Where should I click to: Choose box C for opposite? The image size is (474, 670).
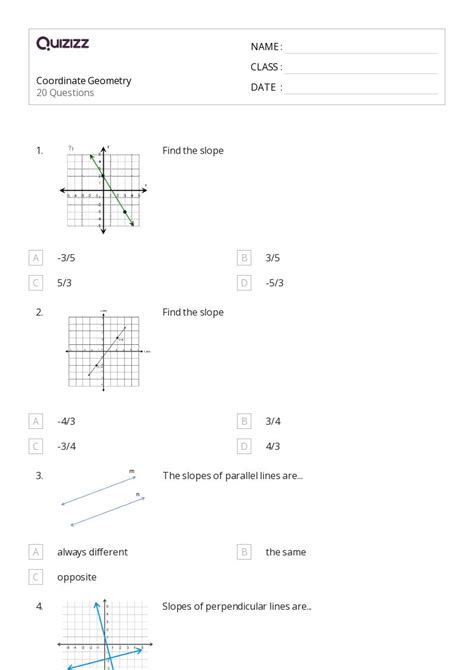click(x=35, y=577)
